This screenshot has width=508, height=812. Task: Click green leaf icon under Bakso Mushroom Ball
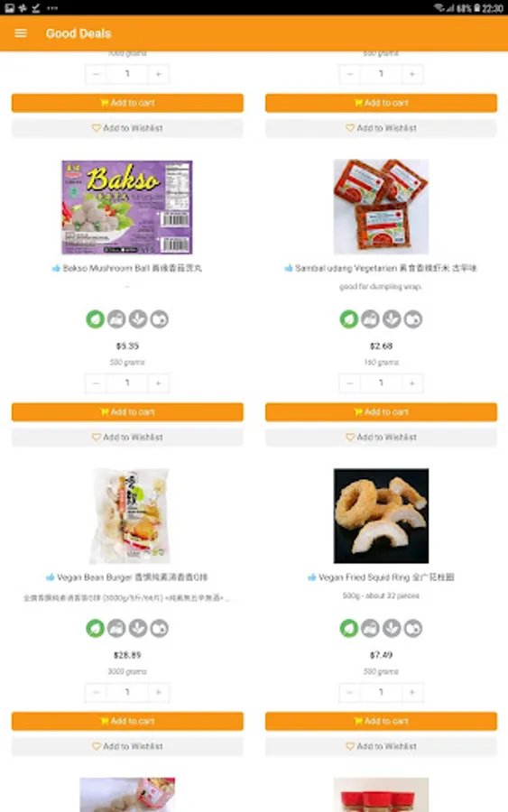96,319
